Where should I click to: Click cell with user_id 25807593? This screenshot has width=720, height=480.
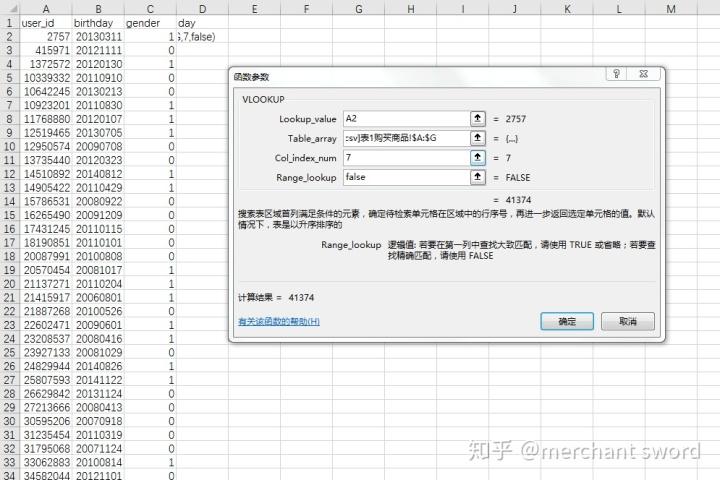pyautogui.click(x=46, y=380)
